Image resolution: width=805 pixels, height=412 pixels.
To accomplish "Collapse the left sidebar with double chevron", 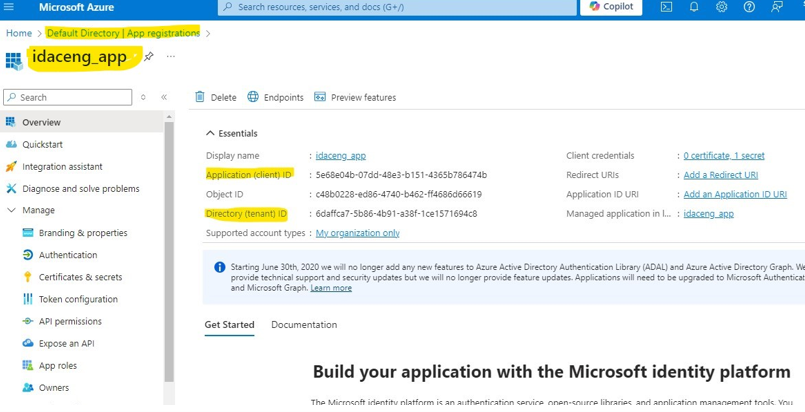I will click(164, 97).
